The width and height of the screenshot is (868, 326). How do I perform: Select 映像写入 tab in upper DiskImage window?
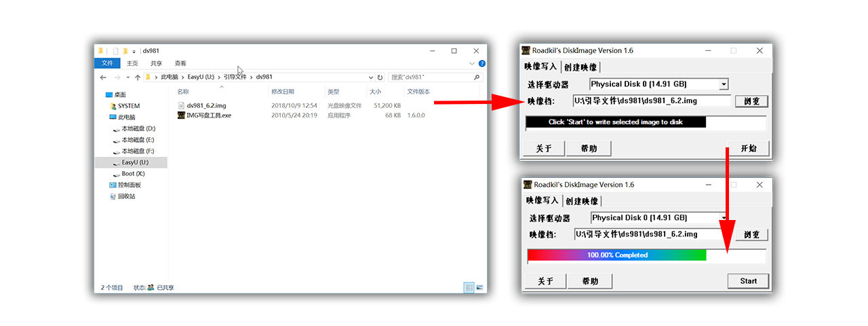(541, 67)
